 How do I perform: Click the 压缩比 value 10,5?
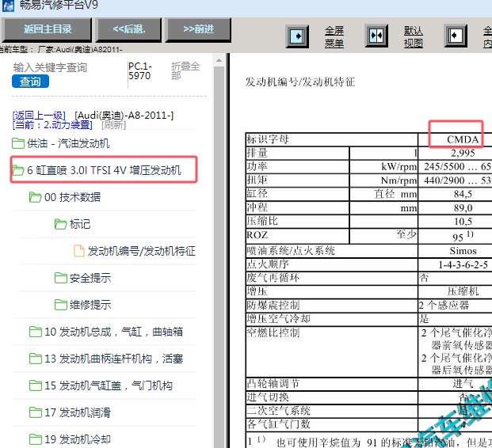pos(463,222)
